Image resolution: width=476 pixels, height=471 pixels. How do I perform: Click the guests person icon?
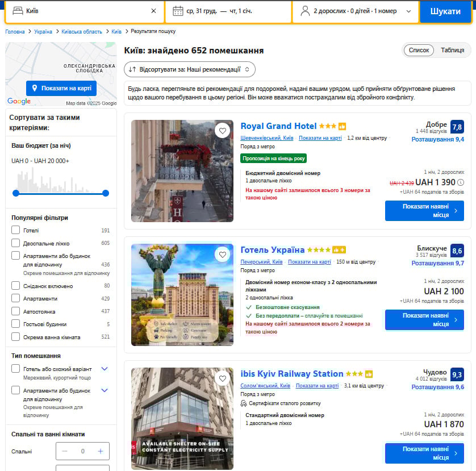tap(305, 11)
